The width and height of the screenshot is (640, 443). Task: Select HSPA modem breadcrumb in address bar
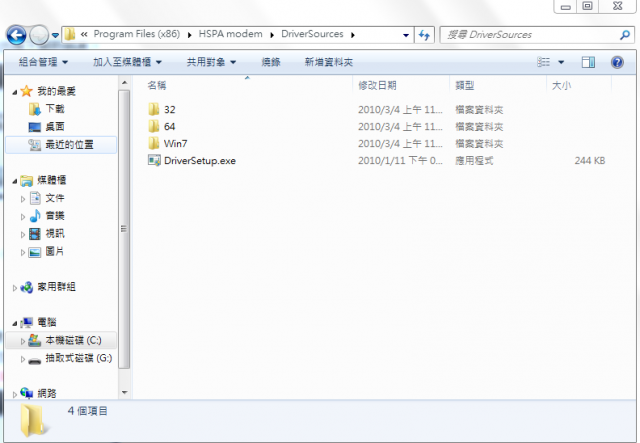(x=230, y=34)
